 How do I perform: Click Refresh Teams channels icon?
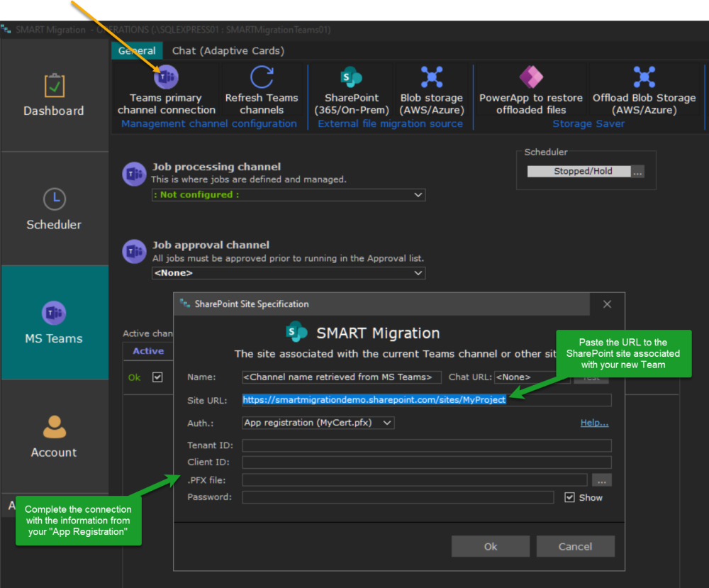click(262, 77)
